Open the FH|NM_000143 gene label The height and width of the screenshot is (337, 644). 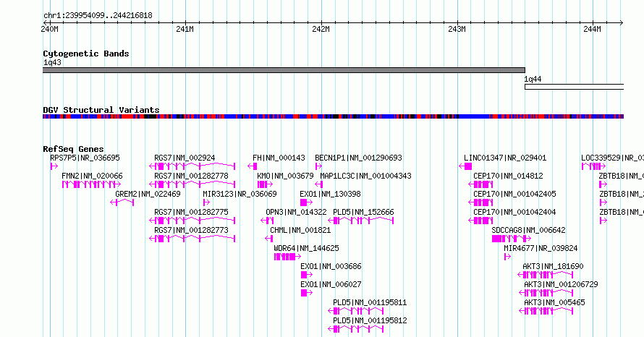279,158
